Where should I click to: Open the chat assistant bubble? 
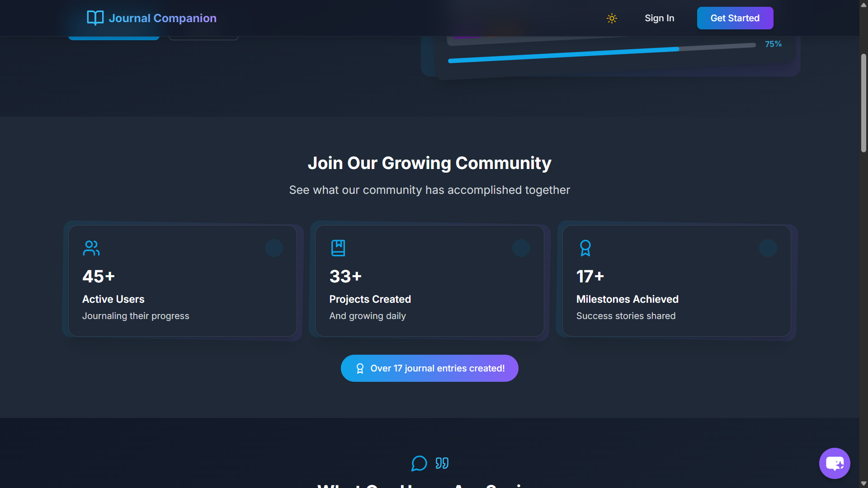[834, 463]
